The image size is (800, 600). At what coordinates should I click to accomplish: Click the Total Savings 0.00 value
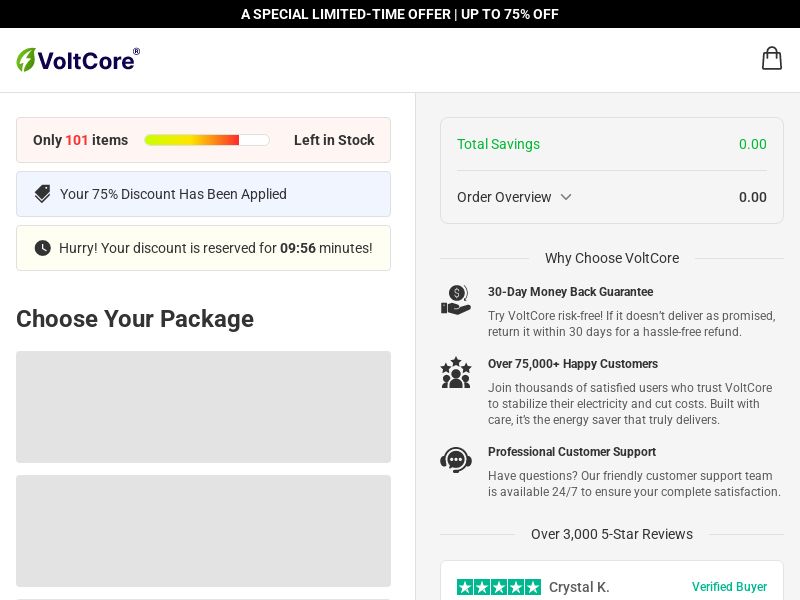pyautogui.click(x=753, y=144)
